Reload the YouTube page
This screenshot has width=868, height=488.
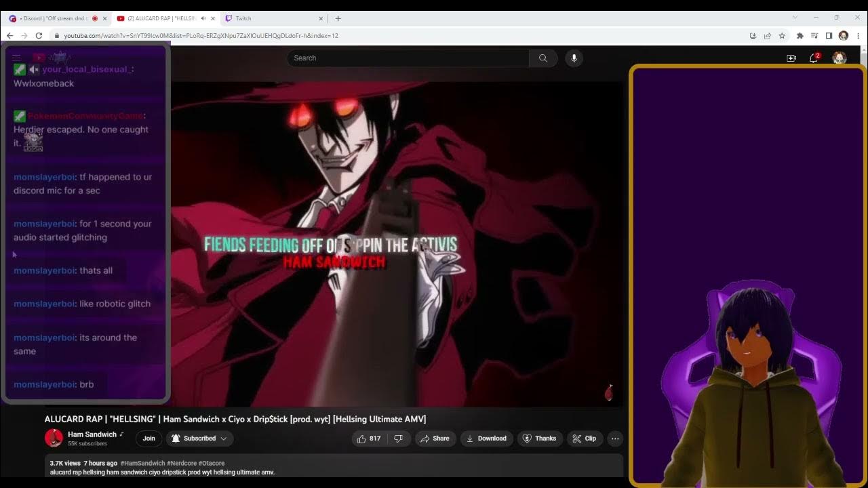coord(39,35)
